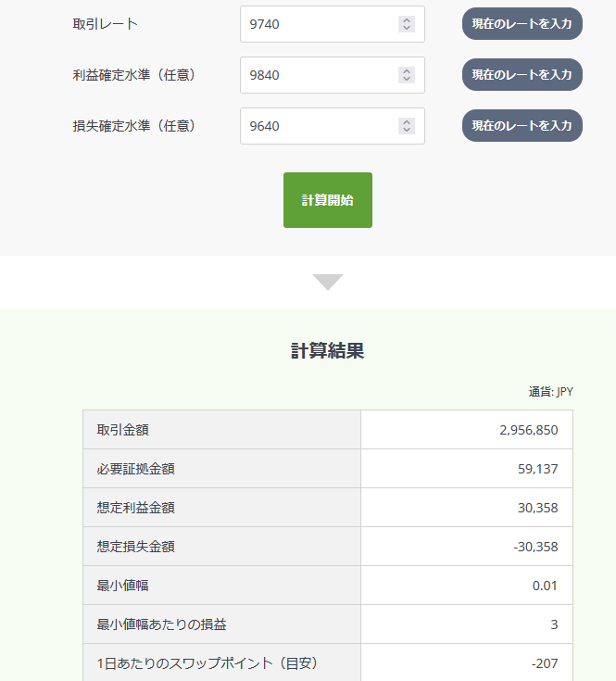Raise 損失確定水準 with the up stepper

tap(406, 122)
